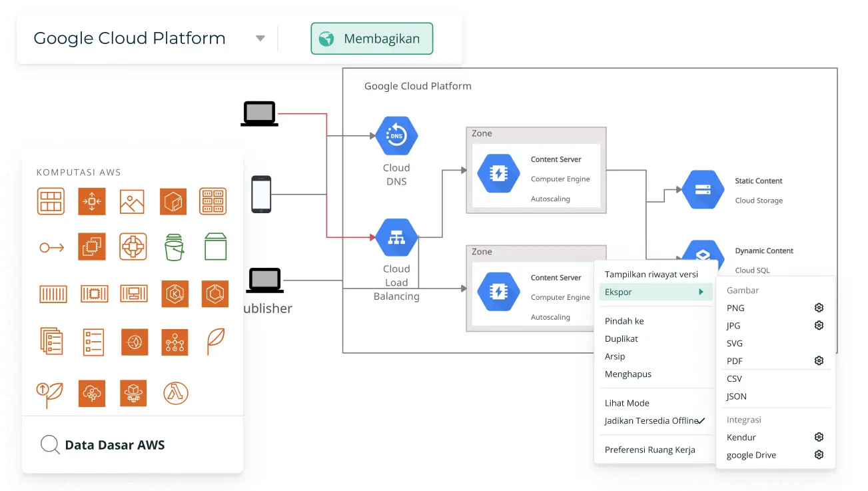Open the document title dropdown arrow

point(260,39)
